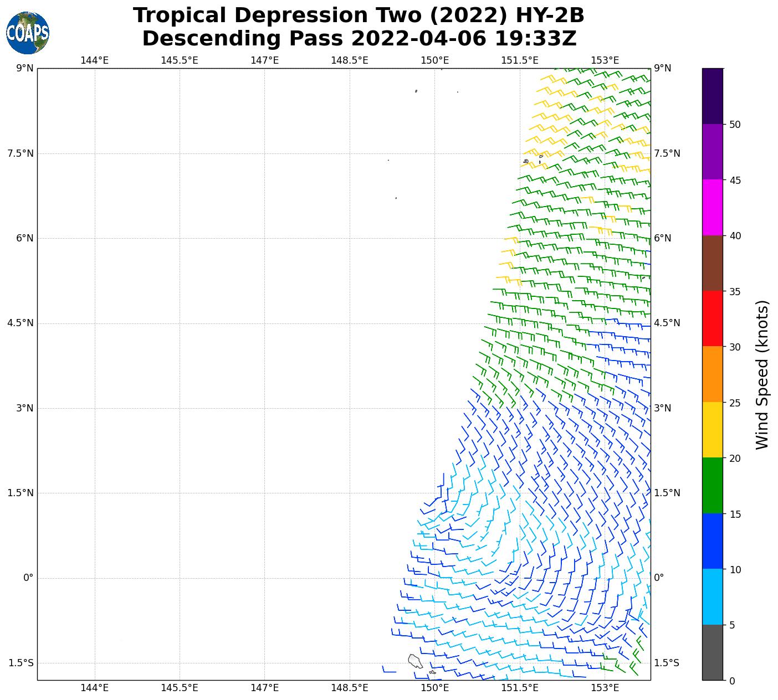778x700 pixels.
Task: Select the blue 10–15 knots color band
Action: [x=712, y=541]
